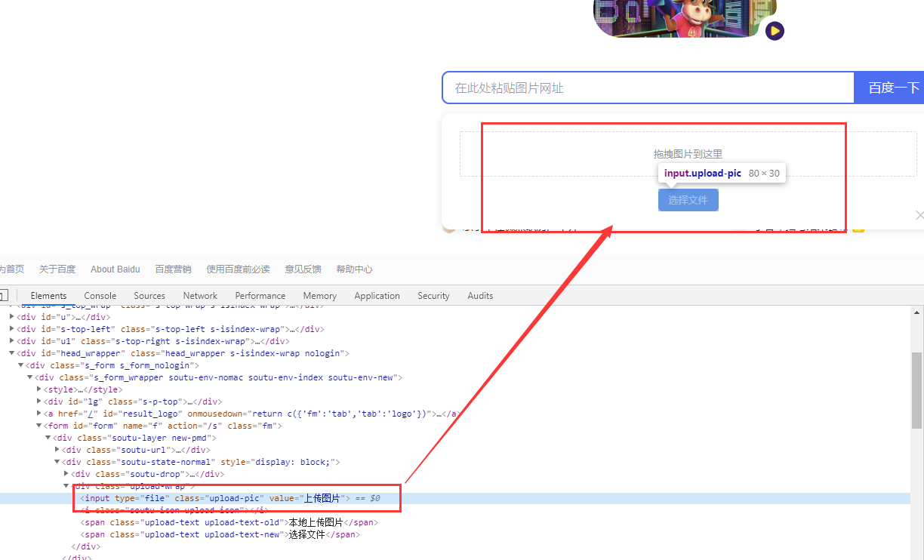924x560 pixels.
Task: Select the Audits tab
Action: click(x=480, y=295)
